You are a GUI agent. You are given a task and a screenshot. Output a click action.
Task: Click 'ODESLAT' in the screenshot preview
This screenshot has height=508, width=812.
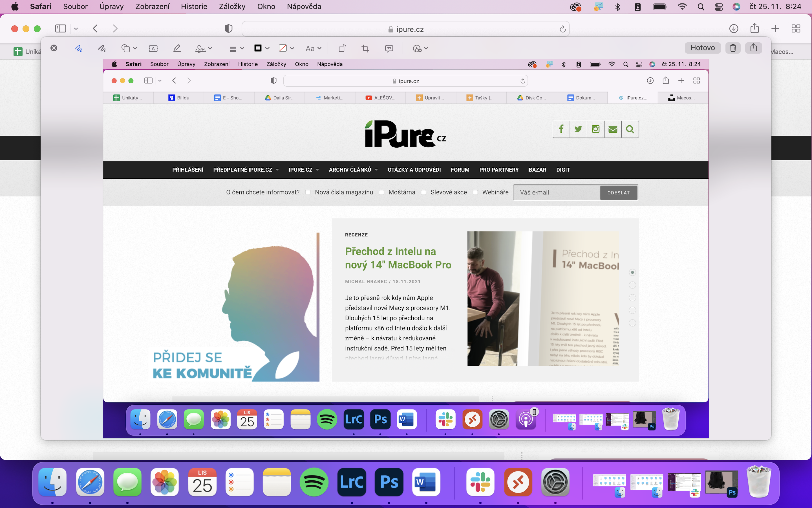[618, 193]
